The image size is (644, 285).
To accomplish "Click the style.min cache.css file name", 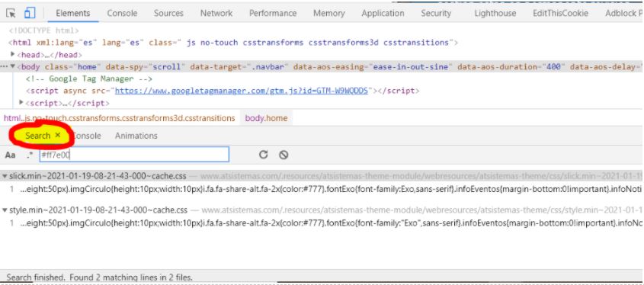I will click(x=98, y=210).
